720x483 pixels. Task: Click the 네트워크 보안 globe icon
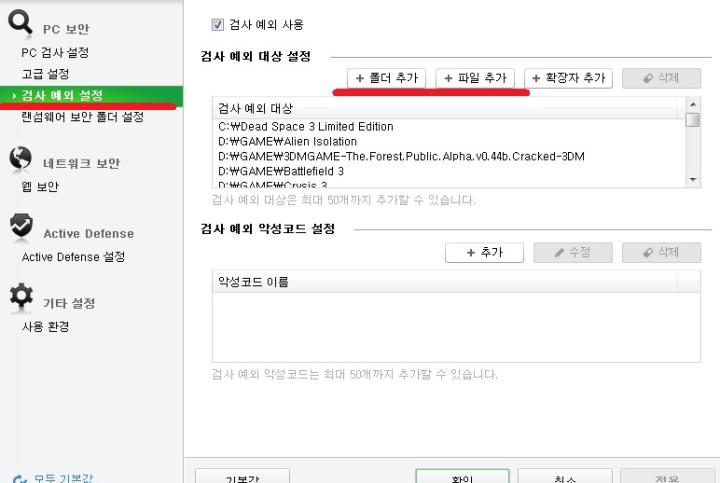tap(21, 158)
